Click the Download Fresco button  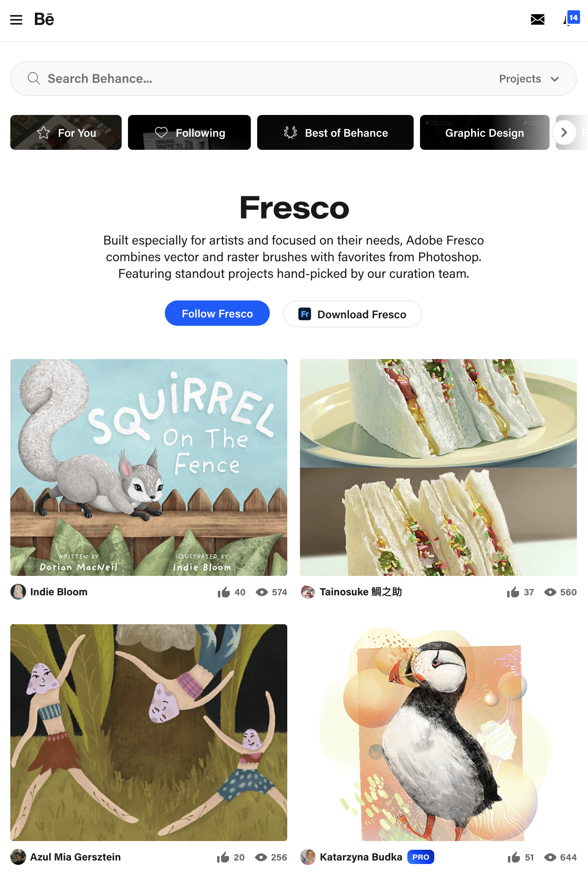[x=353, y=314]
